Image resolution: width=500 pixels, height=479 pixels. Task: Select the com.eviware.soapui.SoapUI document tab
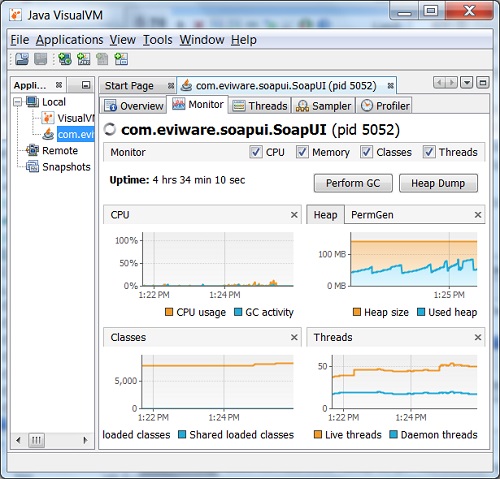pyautogui.click(x=286, y=86)
